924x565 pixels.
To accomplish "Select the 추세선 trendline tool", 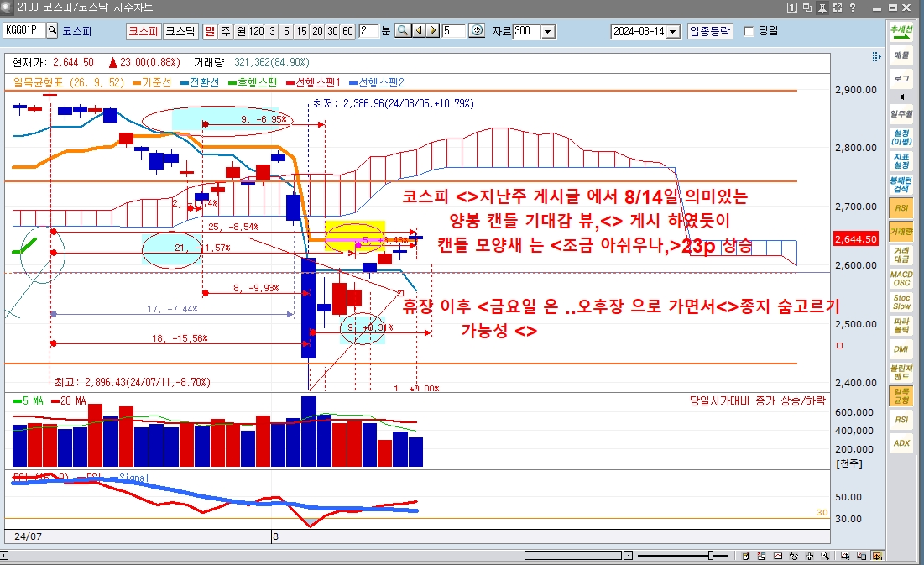I will pos(901,32).
